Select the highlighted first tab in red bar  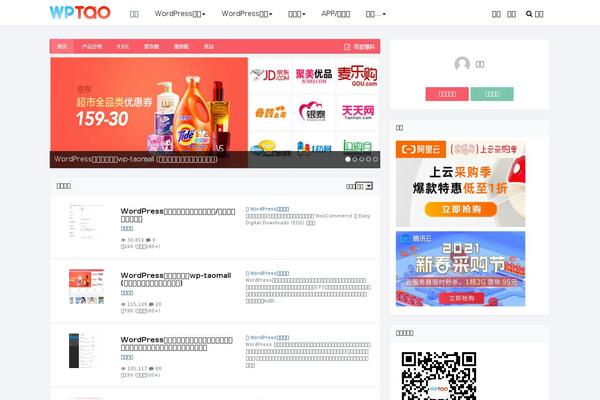62,47
